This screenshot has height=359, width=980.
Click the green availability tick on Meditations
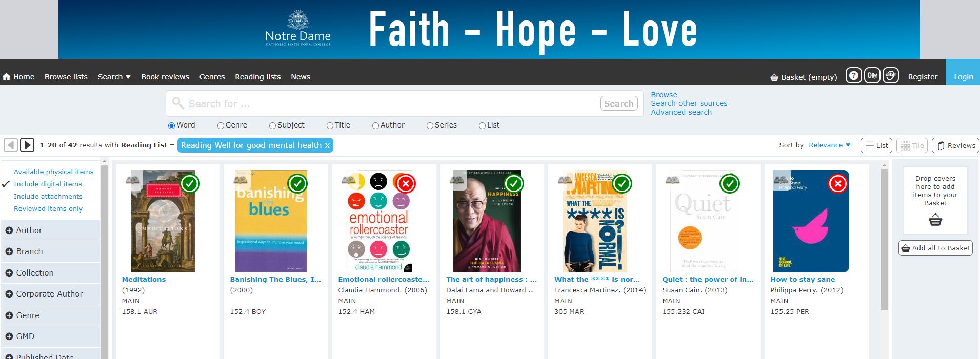190,183
